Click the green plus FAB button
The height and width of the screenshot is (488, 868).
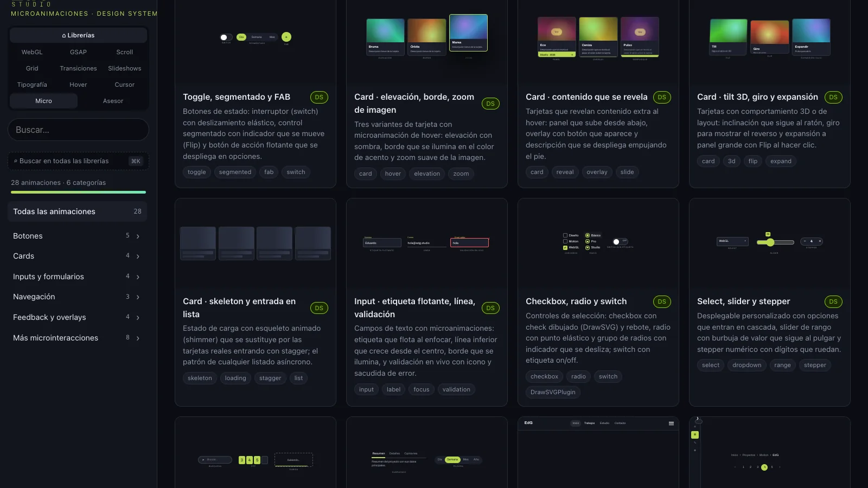click(x=286, y=37)
